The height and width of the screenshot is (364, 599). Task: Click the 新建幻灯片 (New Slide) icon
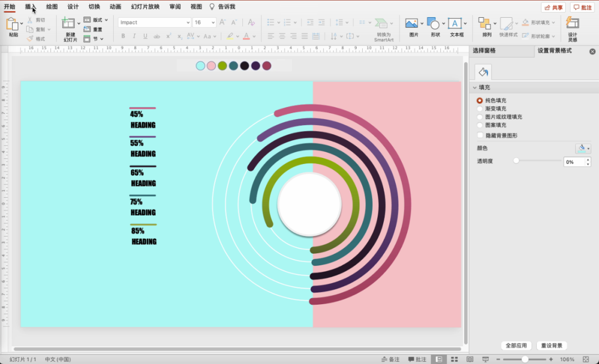pyautogui.click(x=69, y=24)
